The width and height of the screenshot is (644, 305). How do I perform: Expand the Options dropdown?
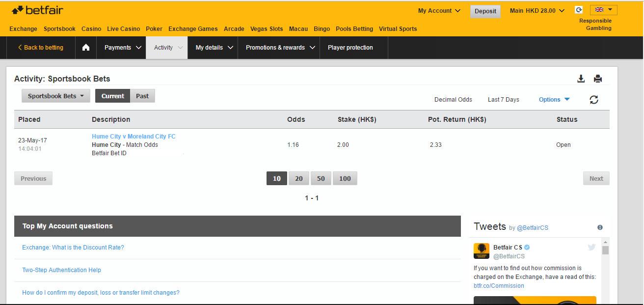tap(554, 99)
